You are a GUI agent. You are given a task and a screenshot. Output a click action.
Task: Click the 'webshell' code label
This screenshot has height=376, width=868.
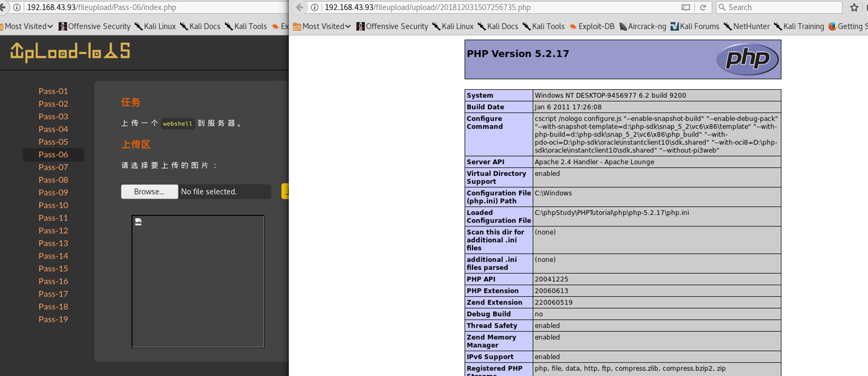(x=177, y=123)
